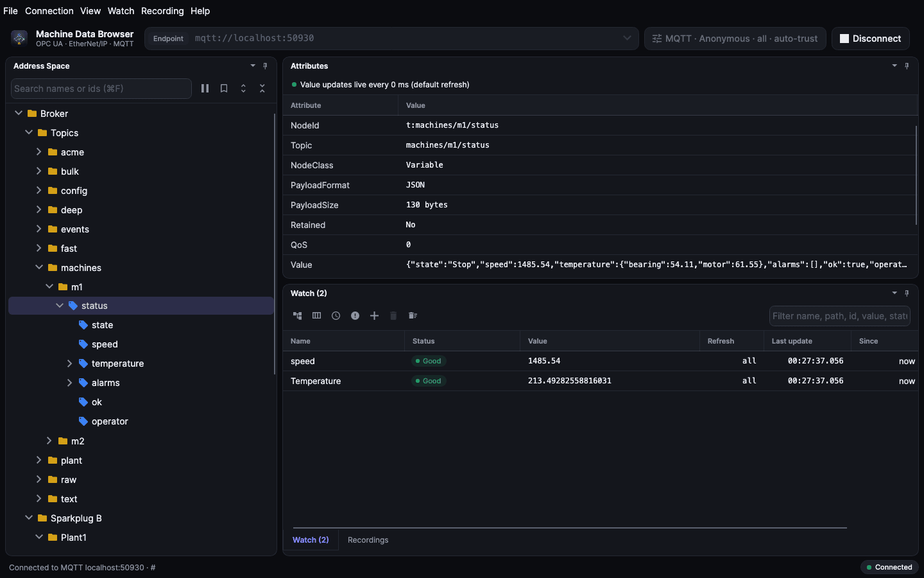This screenshot has width=924, height=578.
Task: Select the speed row in Watch table
Action: point(600,361)
